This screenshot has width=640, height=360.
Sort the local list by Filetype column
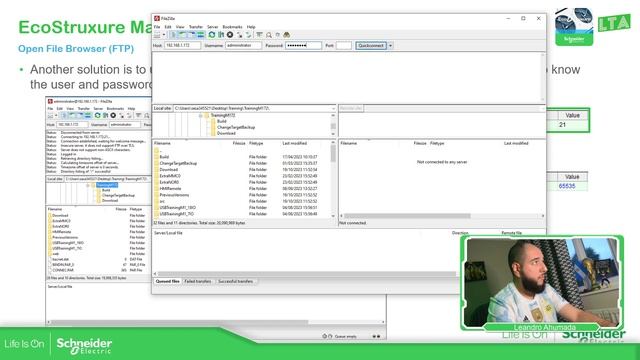256,144
